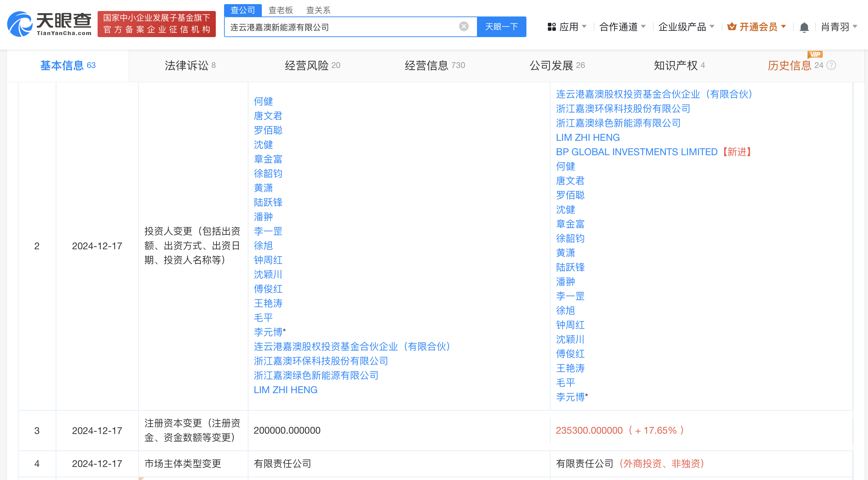Click the 注册资本变更 change item cell
This screenshot has width=868, height=480.
click(192, 430)
